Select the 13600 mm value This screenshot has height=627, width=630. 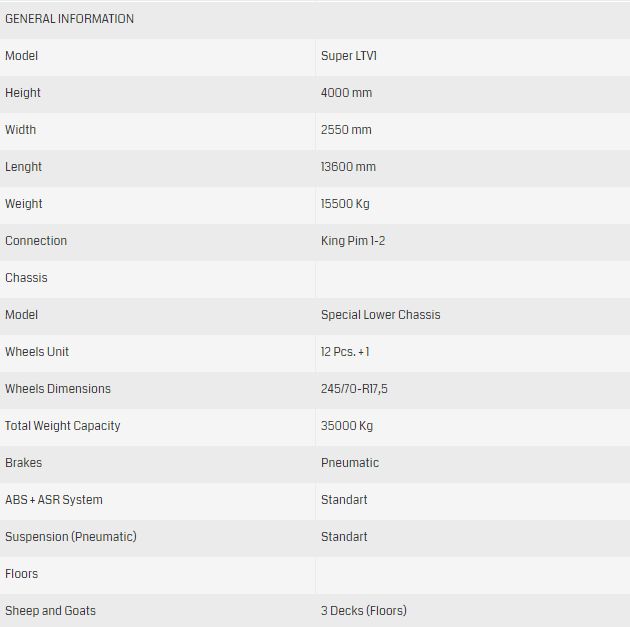pyautogui.click(x=348, y=167)
